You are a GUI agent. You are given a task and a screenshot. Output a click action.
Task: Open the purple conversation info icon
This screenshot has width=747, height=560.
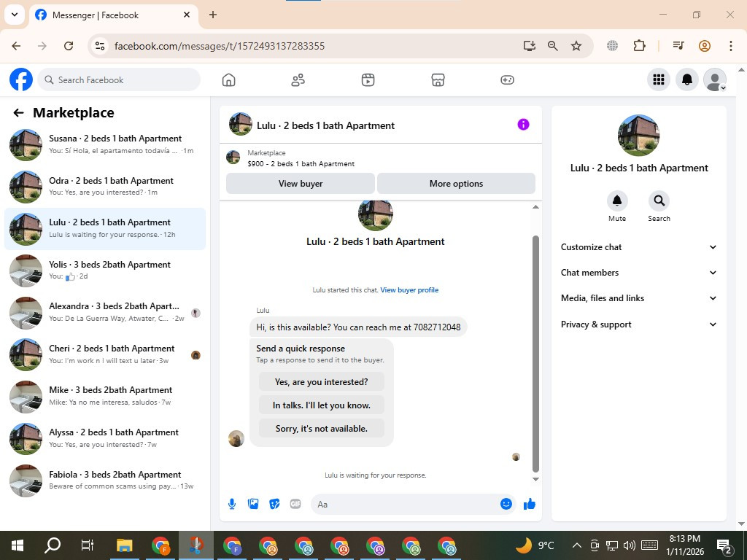pyautogui.click(x=523, y=125)
